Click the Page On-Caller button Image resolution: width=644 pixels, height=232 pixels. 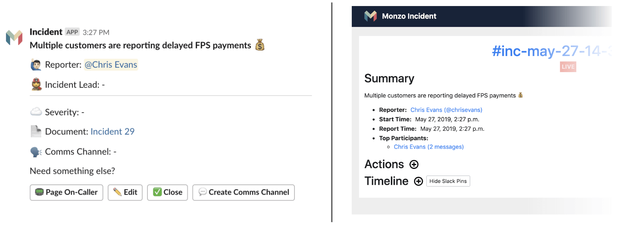tap(66, 192)
